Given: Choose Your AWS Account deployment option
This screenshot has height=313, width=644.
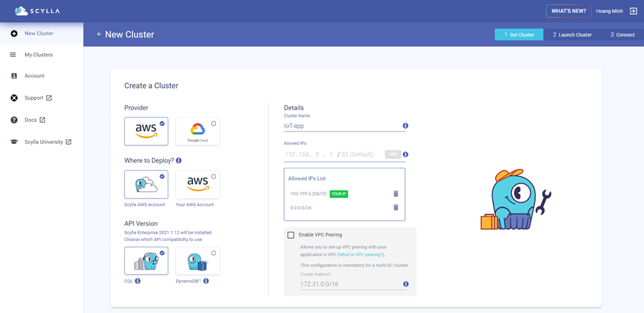Looking at the screenshot, I should coord(197,184).
